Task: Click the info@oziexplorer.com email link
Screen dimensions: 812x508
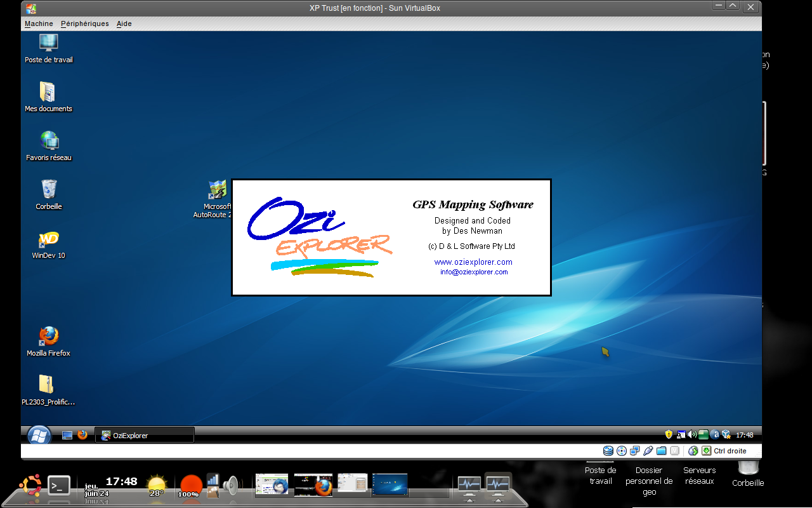Action: 474,272
